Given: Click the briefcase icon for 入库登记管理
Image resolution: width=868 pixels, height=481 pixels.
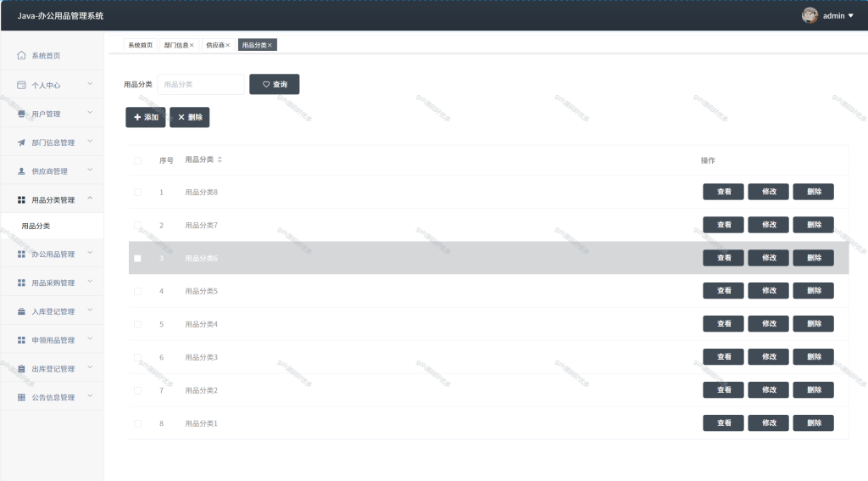Looking at the screenshot, I should click(21, 311).
